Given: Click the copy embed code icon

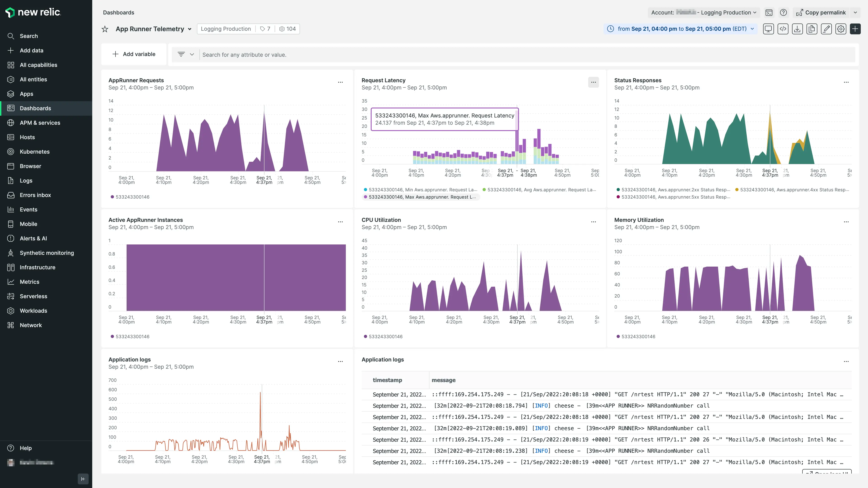Looking at the screenshot, I should [x=783, y=29].
